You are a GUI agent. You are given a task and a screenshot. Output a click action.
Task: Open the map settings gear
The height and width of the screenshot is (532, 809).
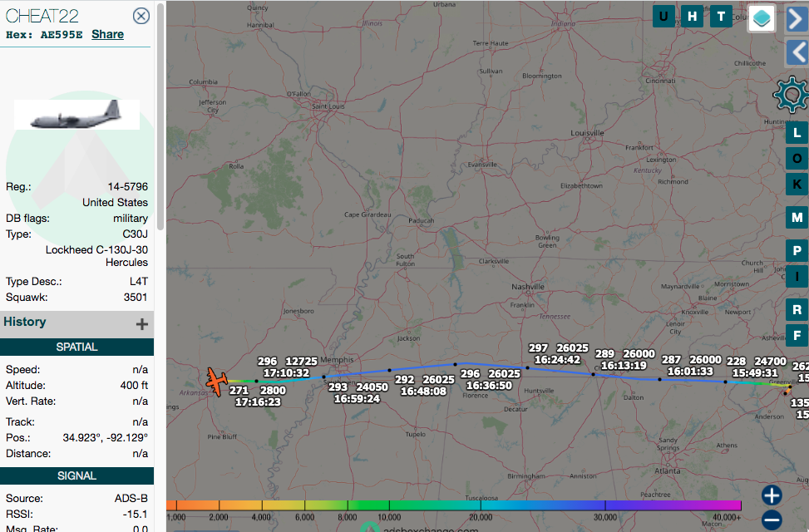click(791, 95)
